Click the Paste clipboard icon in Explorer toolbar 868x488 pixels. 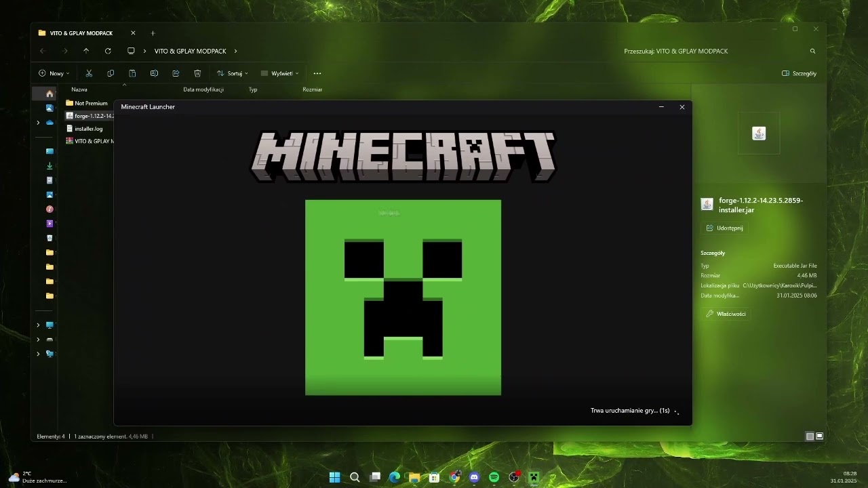[x=132, y=73]
